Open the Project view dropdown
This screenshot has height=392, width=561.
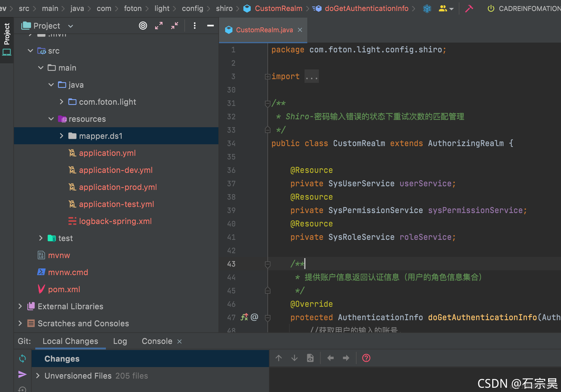point(71,26)
